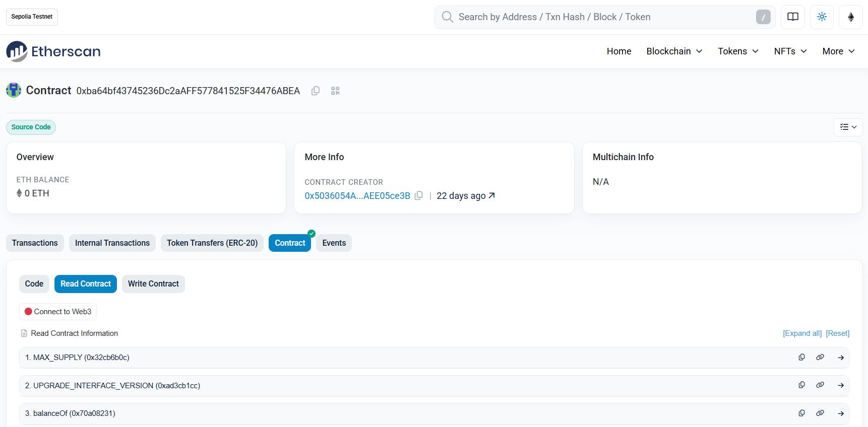The image size is (868, 427).
Task: Copy the contract address with copy icon
Action: pos(316,91)
